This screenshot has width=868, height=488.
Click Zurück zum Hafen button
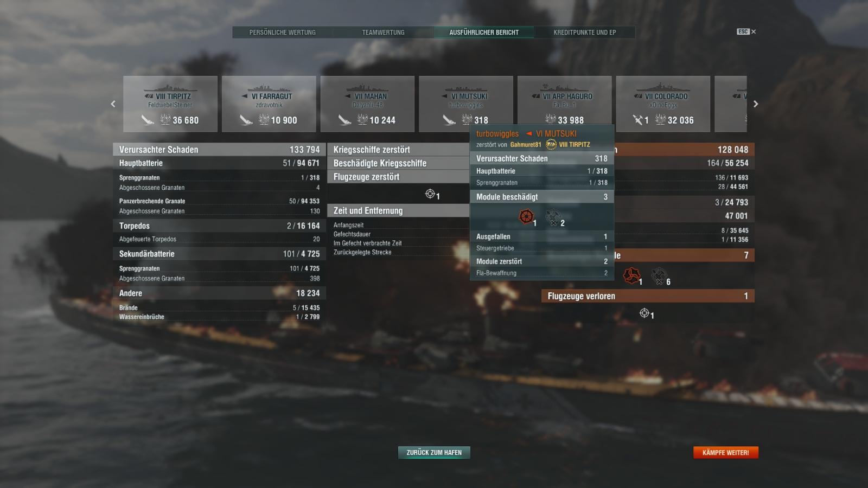434,452
